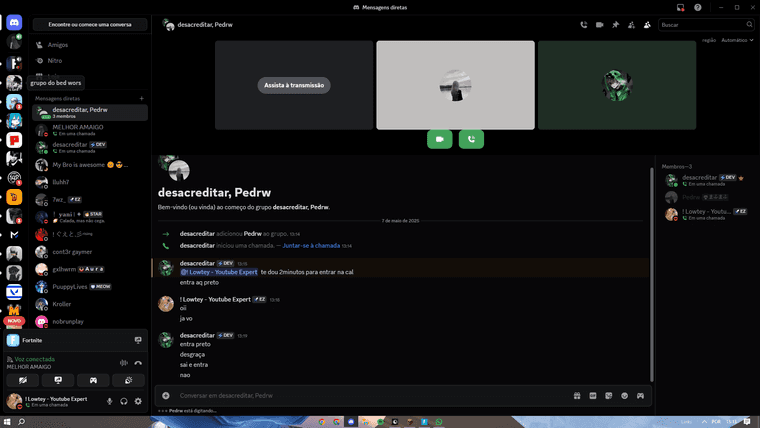This screenshot has width=760, height=428.
Task: Open My Bro is awesome conversation
Action: [x=90, y=165]
